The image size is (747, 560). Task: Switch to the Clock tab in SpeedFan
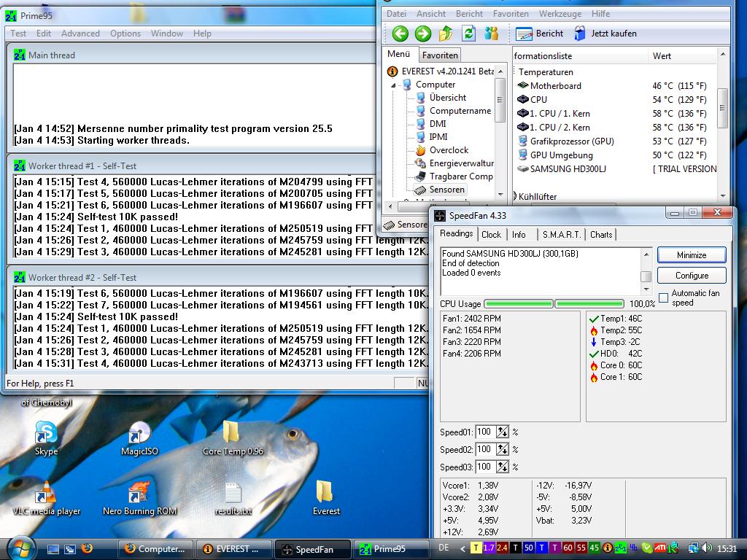coord(491,234)
